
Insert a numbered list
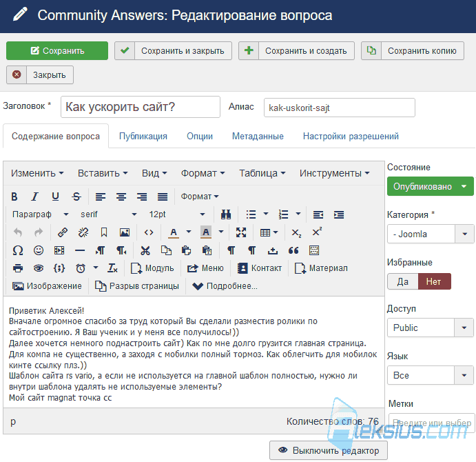pos(283,214)
